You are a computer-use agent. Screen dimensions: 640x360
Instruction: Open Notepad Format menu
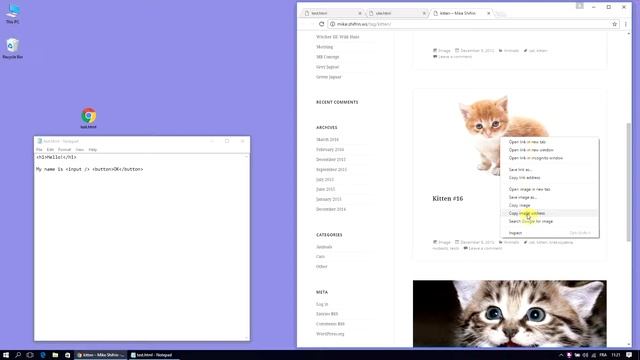[64, 150]
